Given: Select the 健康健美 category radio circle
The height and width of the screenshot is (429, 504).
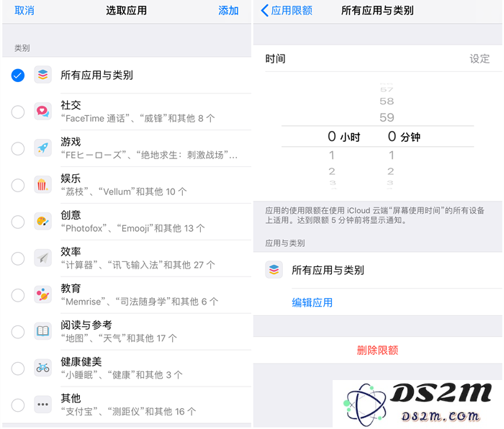Looking at the screenshot, I should pyautogui.click(x=18, y=369).
